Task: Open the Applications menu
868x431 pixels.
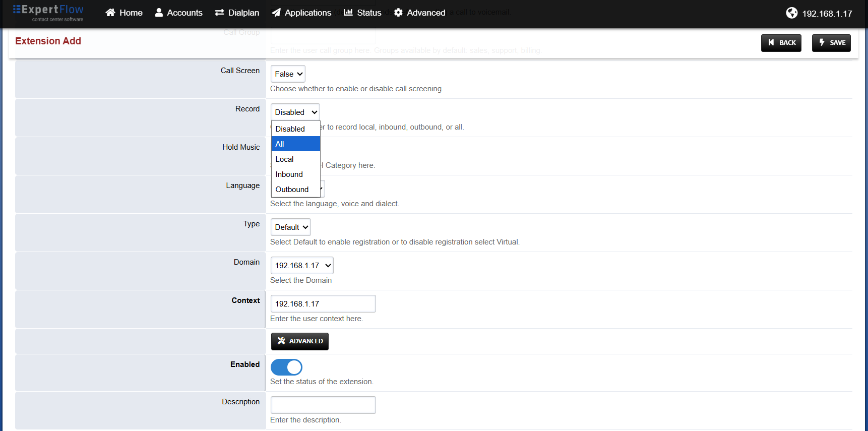Action: point(301,13)
